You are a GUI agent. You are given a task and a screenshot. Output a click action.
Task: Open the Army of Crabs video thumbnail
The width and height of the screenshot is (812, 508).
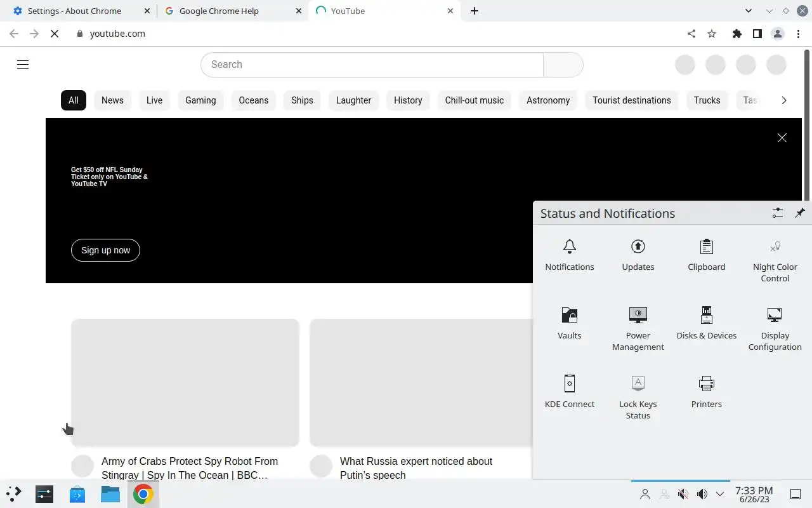coord(185,382)
